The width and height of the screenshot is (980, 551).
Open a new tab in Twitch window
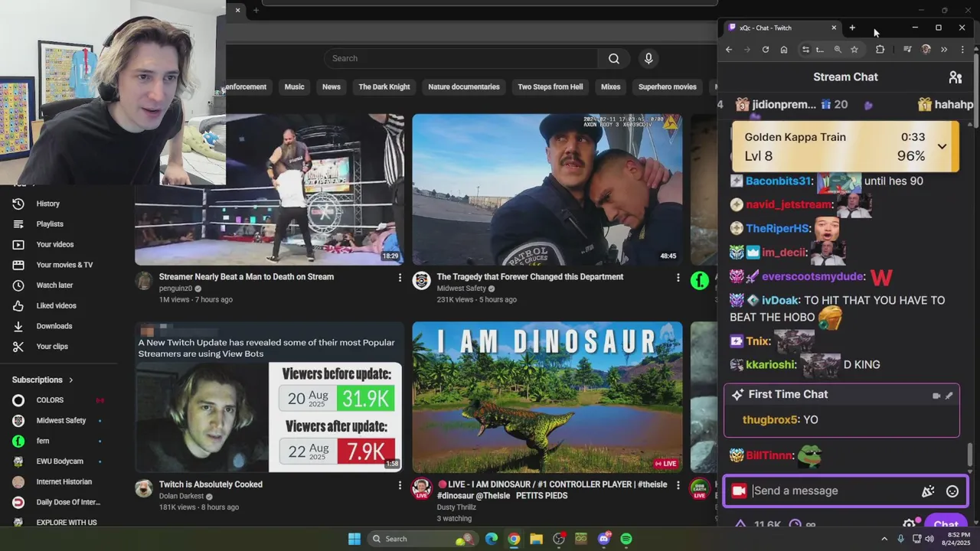click(x=852, y=28)
